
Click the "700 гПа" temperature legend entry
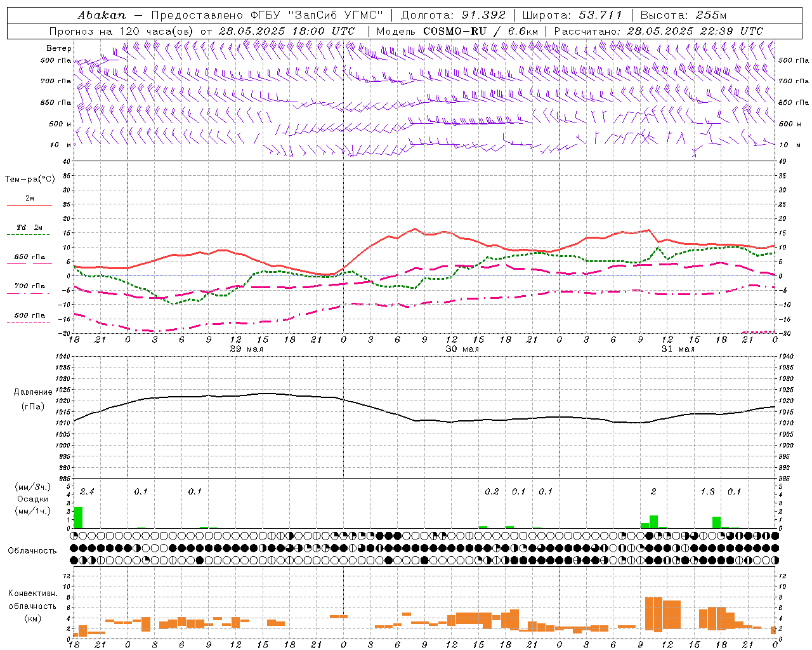tap(30, 286)
